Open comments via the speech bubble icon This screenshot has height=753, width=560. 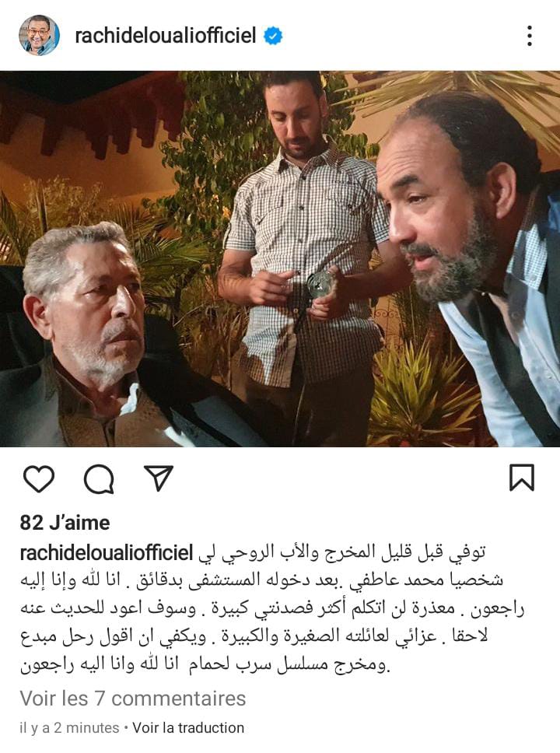[x=99, y=478]
